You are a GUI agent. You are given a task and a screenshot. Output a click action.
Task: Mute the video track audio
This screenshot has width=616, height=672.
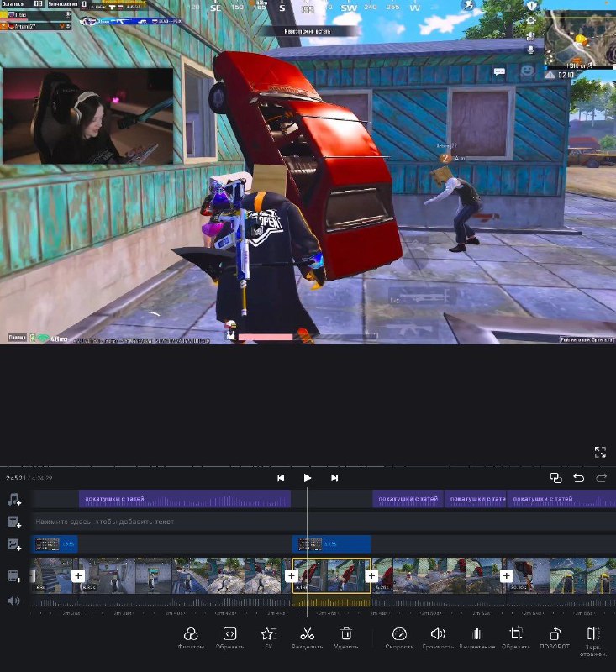(x=13, y=601)
